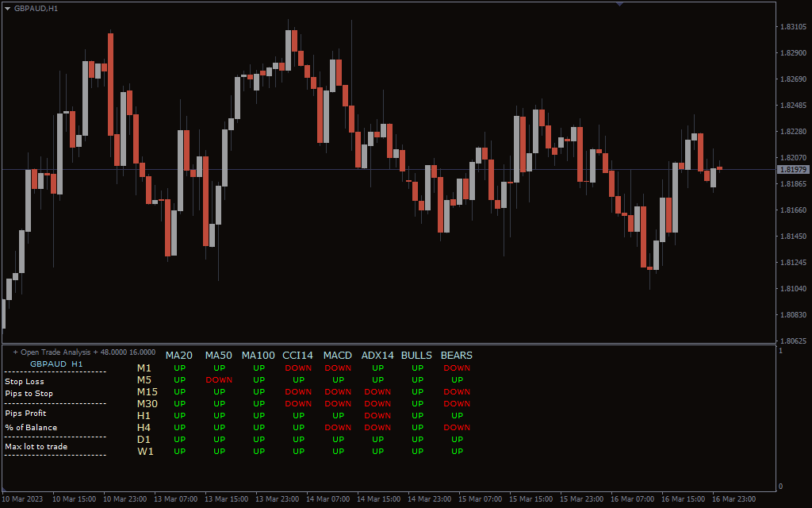Viewport: 812px width, 508px height.
Task: Click the DOWN signal in the H1 row
Action: pos(377,416)
